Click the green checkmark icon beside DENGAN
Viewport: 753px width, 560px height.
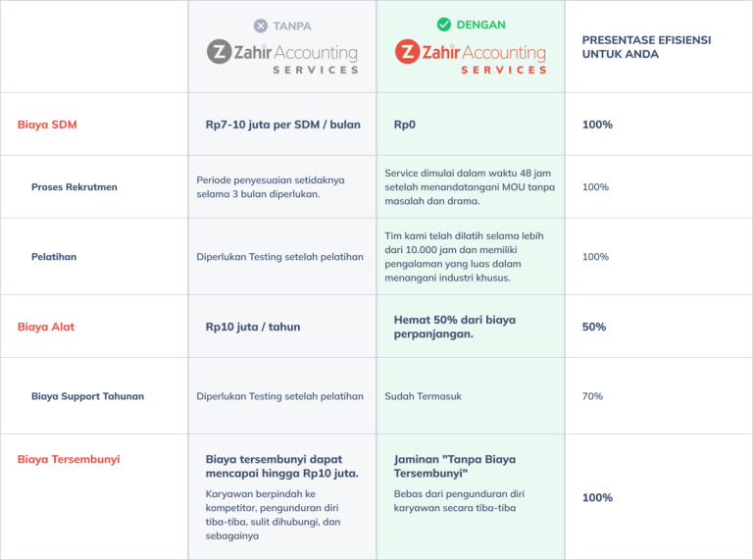click(444, 24)
